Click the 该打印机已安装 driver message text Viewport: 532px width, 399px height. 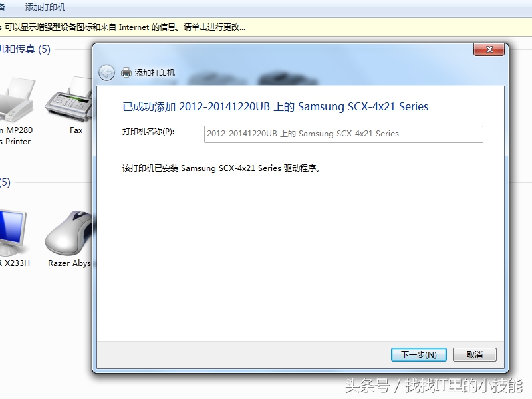click(221, 168)
